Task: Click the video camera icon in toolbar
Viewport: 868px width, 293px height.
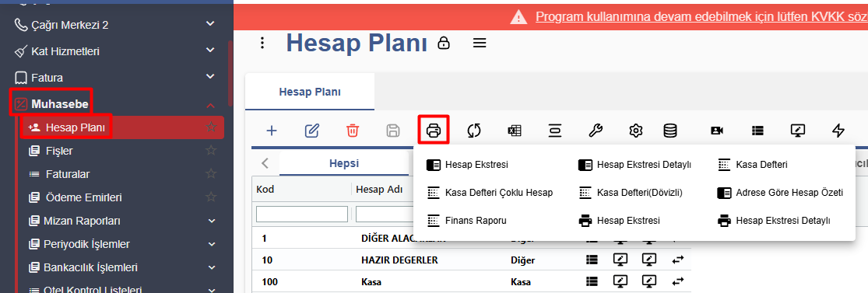Action: [717, 131]
